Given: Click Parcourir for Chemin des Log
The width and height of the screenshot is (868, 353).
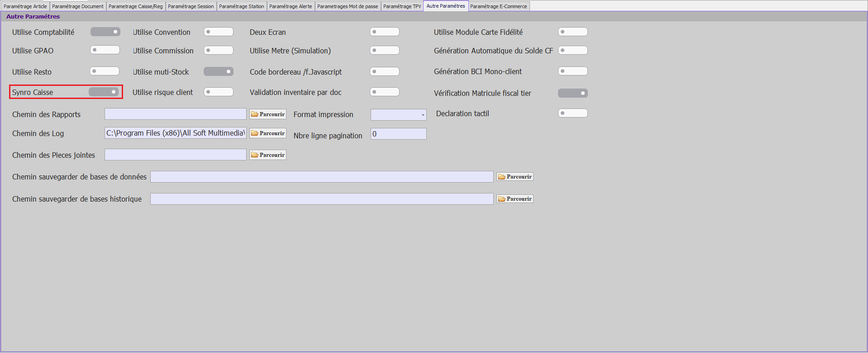Looking at the screenshot, I should [x=268, y=133].
